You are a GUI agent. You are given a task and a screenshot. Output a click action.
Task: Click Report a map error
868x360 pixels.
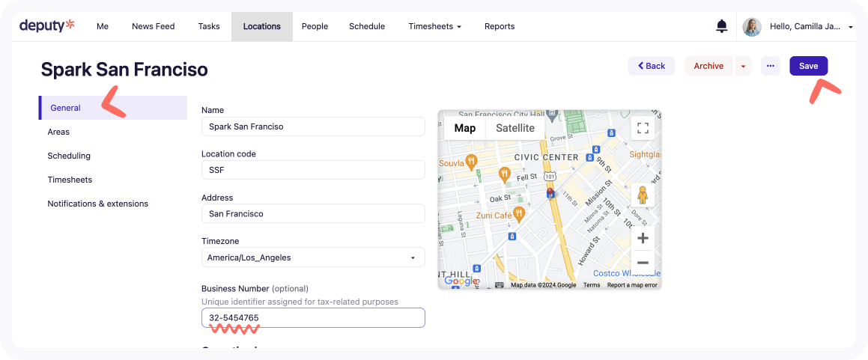(x=632, y=285)
